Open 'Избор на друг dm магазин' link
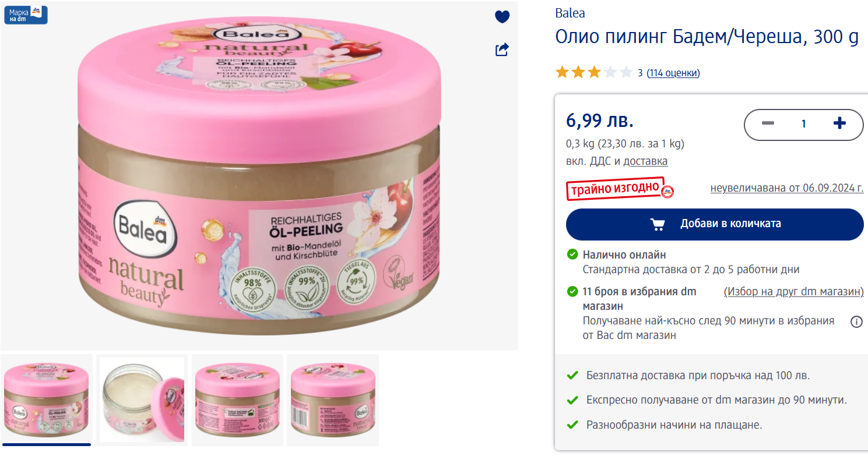The height and width of the screenshot is (463, 868). [x=793, y=292]
